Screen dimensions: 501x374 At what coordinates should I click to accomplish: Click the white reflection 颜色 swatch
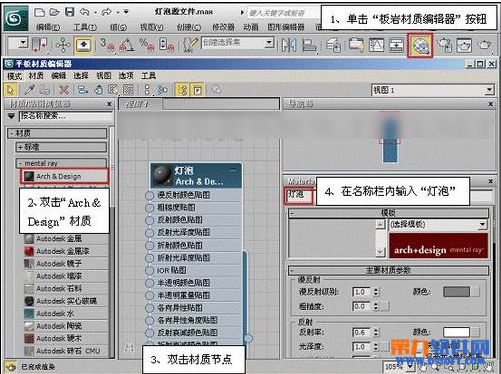tap(456, 332)
